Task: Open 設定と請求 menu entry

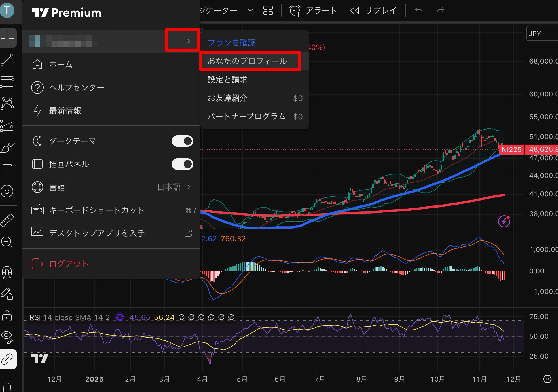Action: pos(227,80)
